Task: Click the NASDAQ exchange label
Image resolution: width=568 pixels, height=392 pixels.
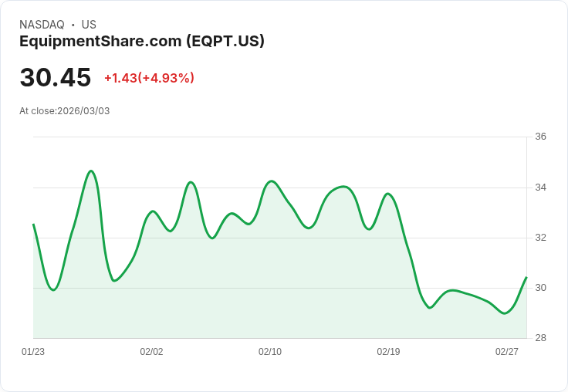Action: 42,25
